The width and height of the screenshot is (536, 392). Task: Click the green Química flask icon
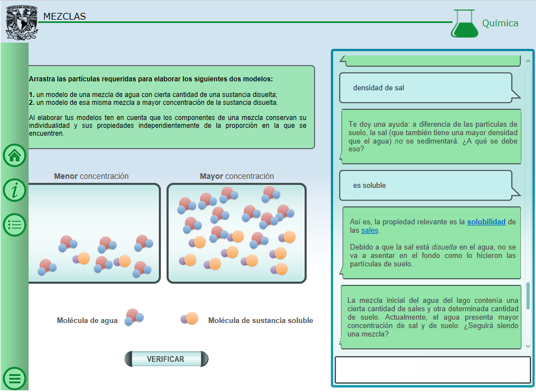click(464, 23)
